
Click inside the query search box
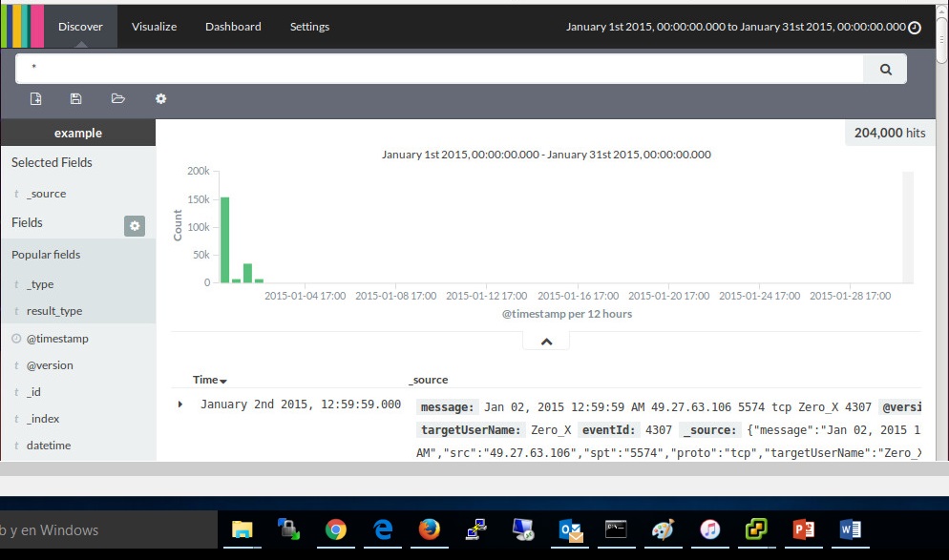point(439,69)
